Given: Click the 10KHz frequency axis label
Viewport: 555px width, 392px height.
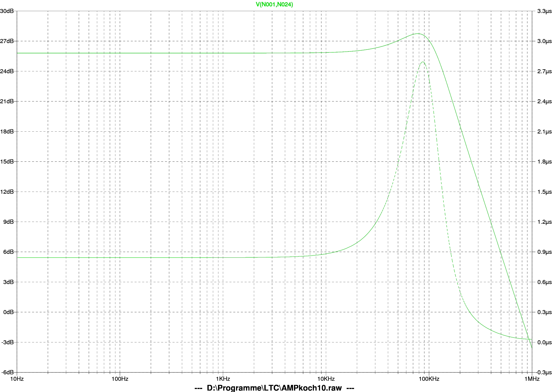Looking at the screenshot, I should click(x=326, y=379).
